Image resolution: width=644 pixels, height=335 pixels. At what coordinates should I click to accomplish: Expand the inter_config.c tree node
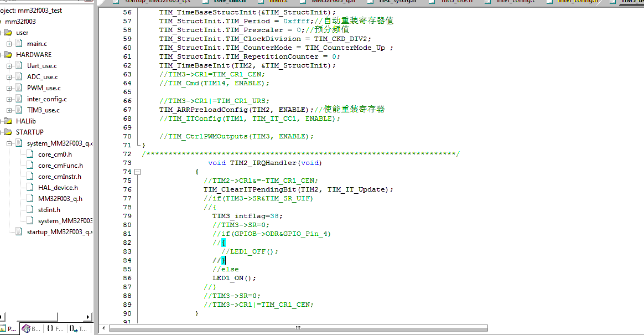[9, 99]
